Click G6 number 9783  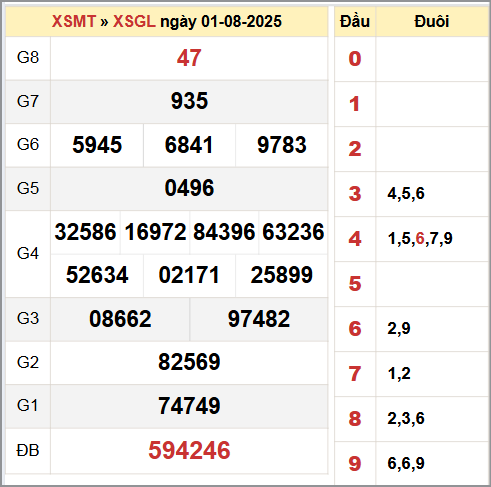282,145
